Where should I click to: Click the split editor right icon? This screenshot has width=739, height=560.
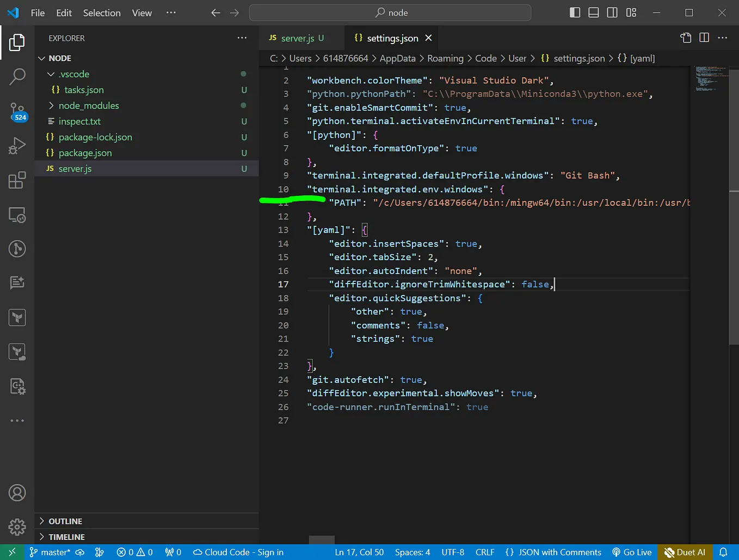704,38
